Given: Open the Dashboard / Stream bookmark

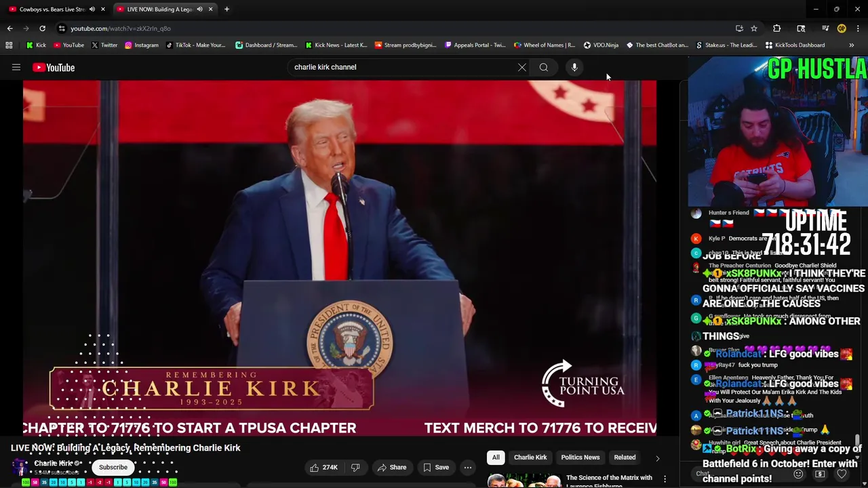Looking at the screenshot, I should [x=266, y=45].
